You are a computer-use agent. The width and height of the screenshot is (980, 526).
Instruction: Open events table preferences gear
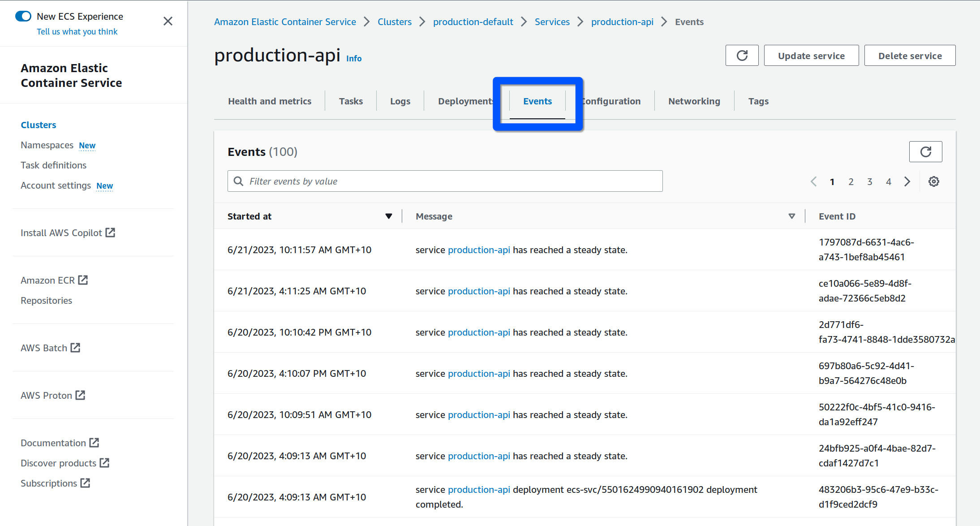[x=933, y=181]
